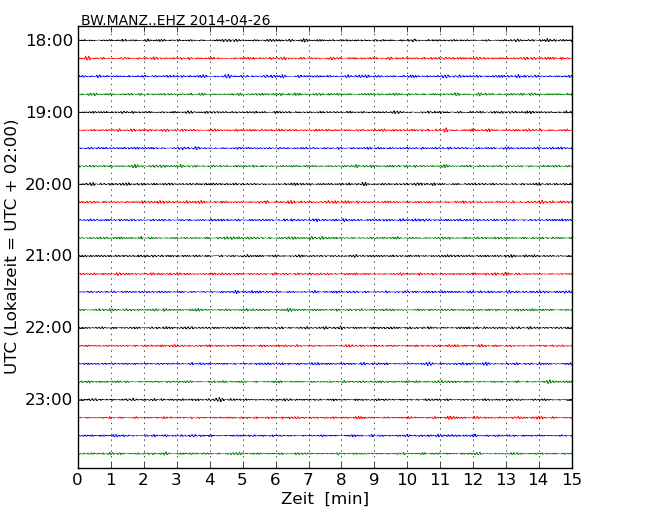The image size is (650, 520).
Task: Click the x-axis tick label 4
Action: point(210,480)
